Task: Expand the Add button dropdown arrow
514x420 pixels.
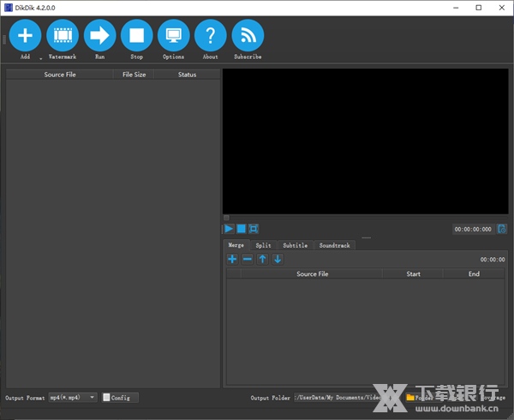Action: click(40, 58)
